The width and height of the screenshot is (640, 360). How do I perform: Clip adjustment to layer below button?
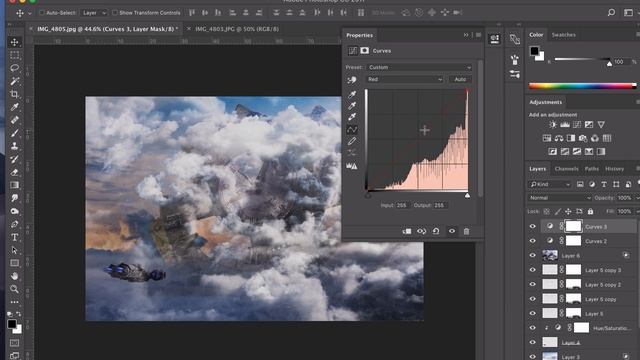click(407, 231)
